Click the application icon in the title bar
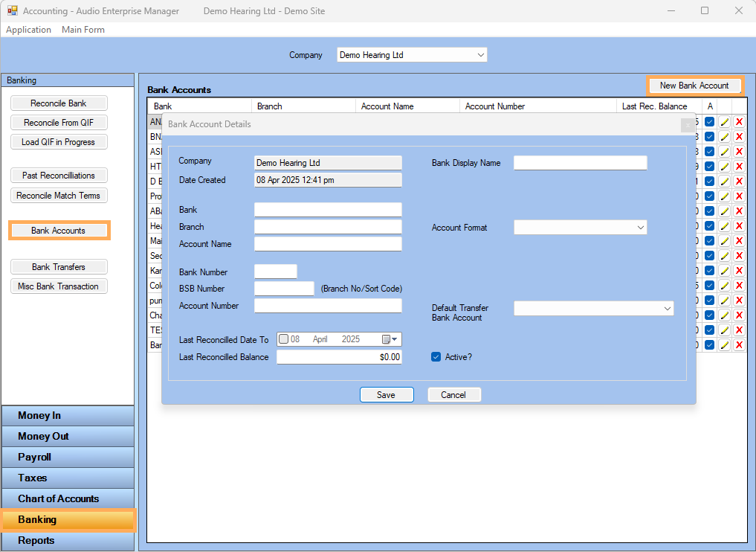Viewport: 756px width, 552px height. tap(12, 11)
